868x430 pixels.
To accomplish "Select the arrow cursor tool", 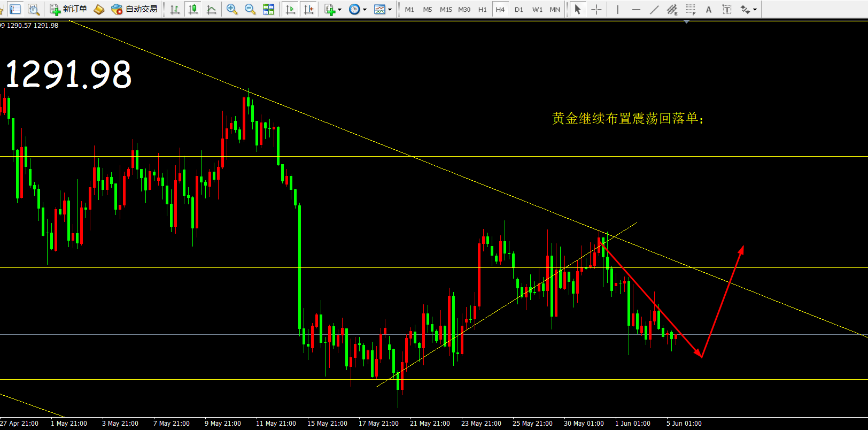I will 578,9.
